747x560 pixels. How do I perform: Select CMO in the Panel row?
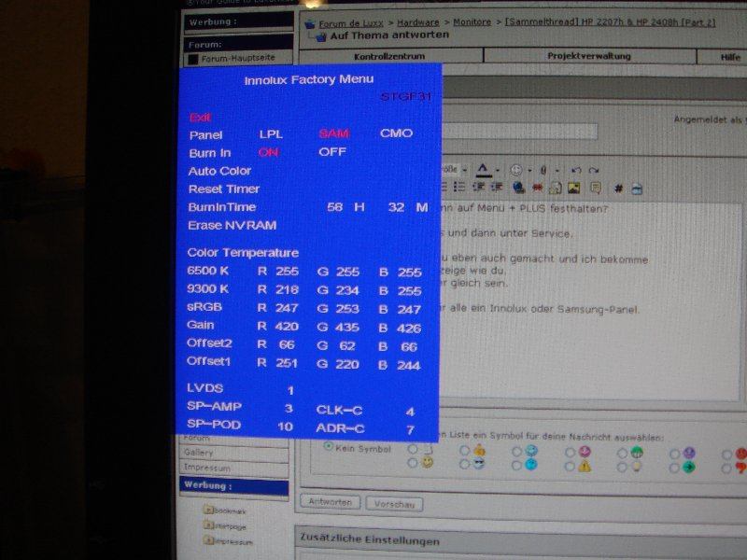396,133
